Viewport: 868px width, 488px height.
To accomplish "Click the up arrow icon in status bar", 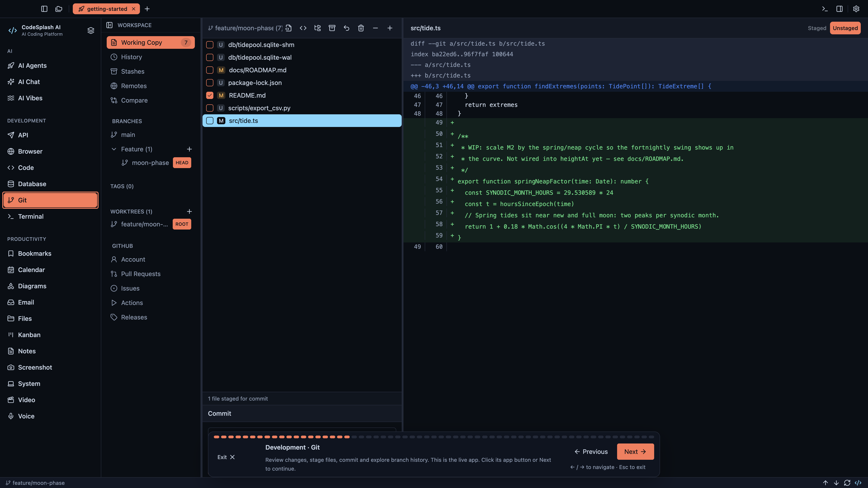I will [x=826, y=483].
